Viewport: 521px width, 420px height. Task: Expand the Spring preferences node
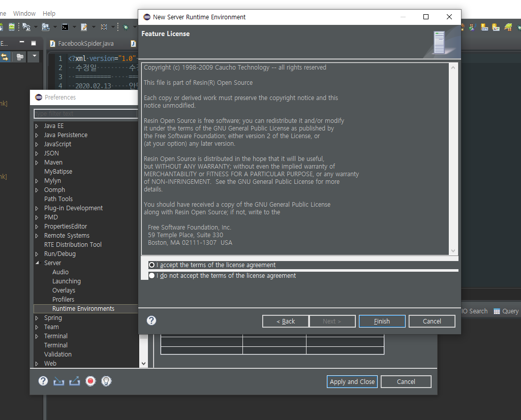[x=37, y=318]
